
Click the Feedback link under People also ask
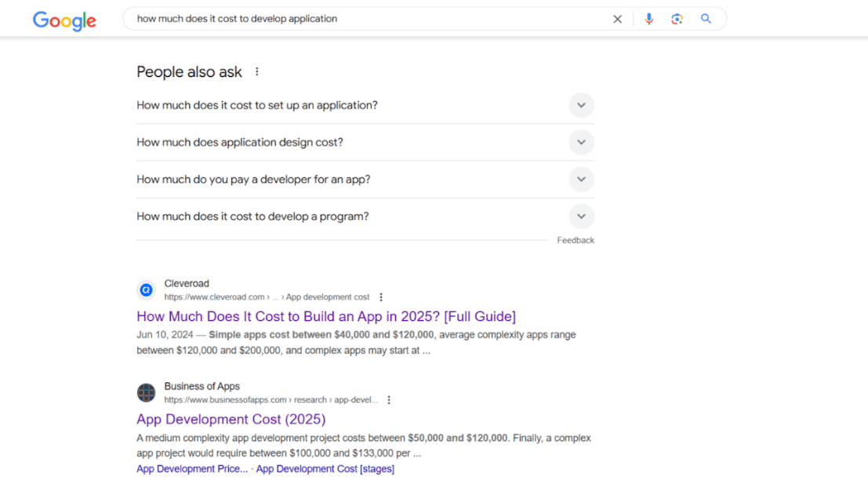[576, 240]
